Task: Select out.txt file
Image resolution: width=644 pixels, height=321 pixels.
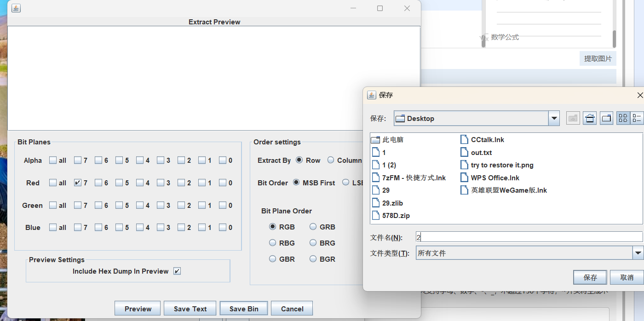Action: click(x=476, y=152)
